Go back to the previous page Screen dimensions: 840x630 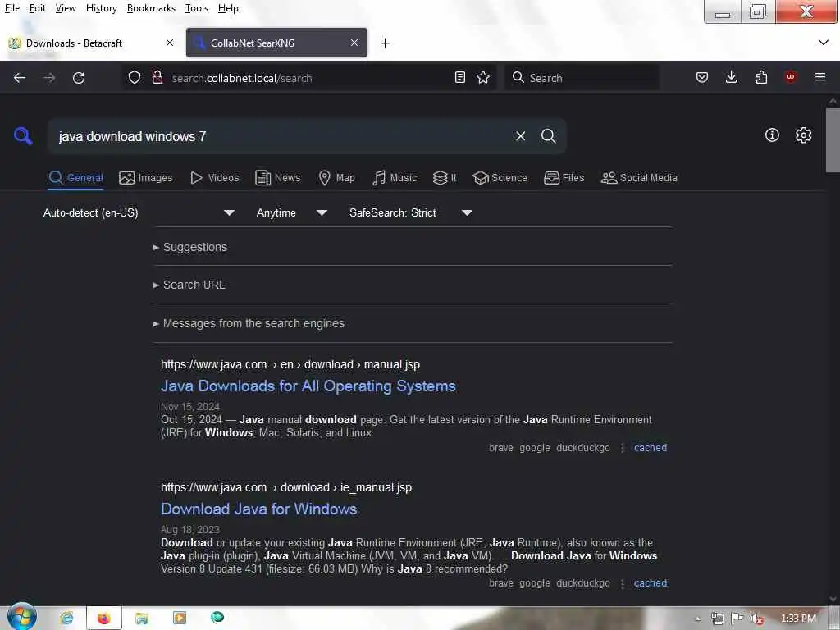[x=20, y=78]
